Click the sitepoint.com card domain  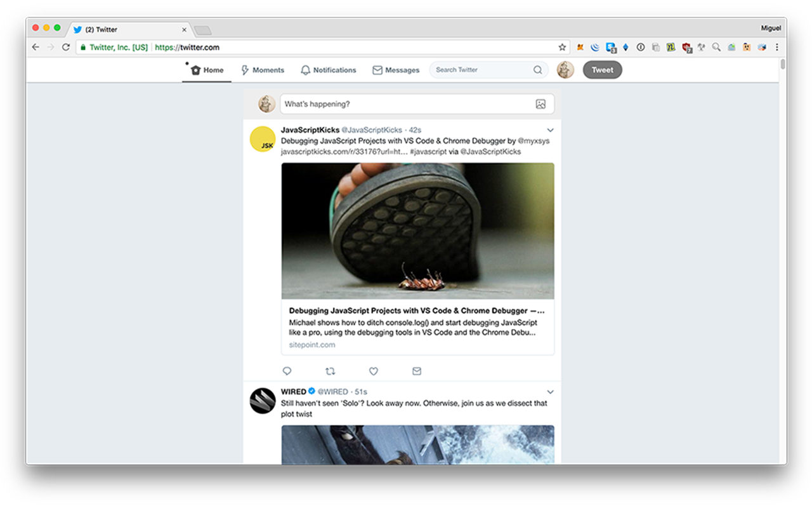coord(312,345)
